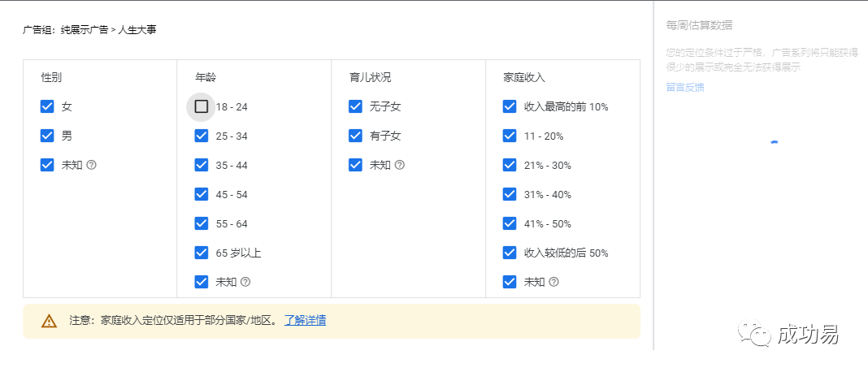Click the 留言反馈 feedback link

(685, 88)
